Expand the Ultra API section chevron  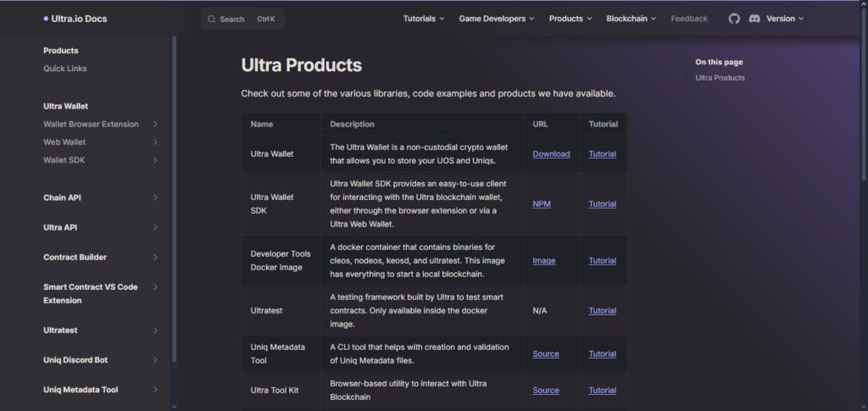[156, 227]
